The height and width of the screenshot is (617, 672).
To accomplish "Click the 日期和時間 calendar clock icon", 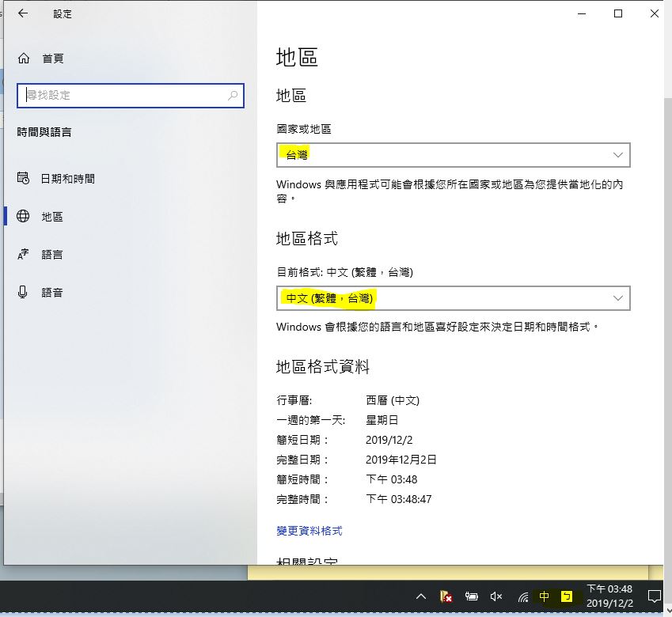I will click(23, 178).
